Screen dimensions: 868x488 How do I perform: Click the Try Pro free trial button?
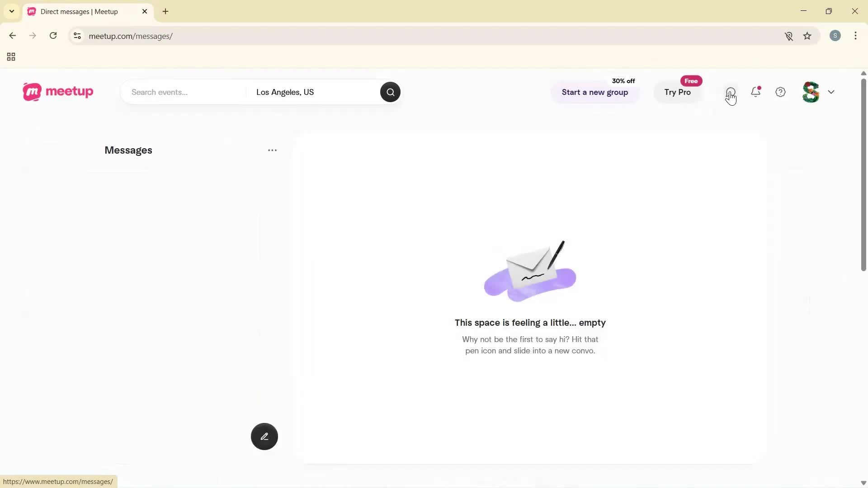click(x=678, y=92)
